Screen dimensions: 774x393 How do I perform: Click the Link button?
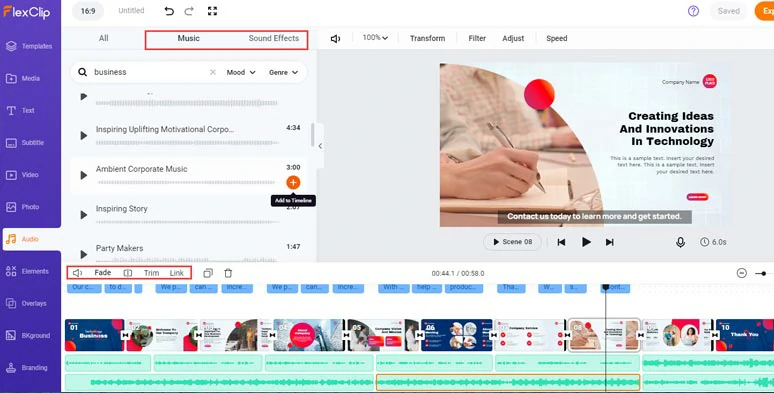(x=177, y=273)
